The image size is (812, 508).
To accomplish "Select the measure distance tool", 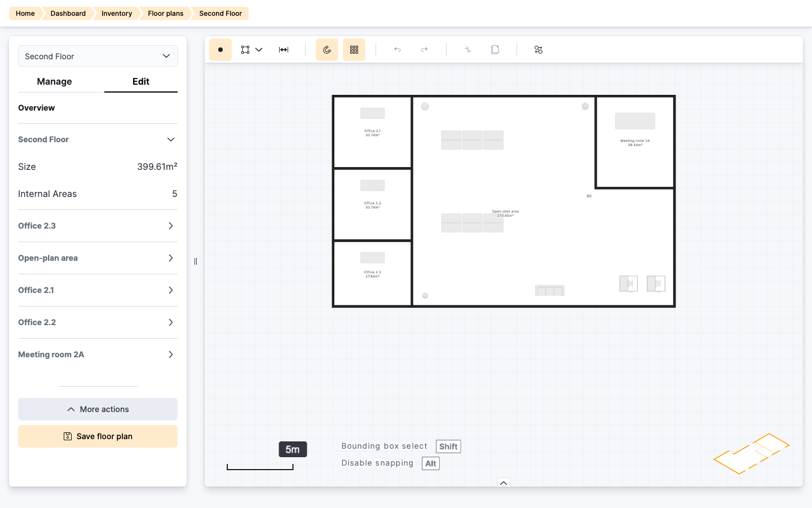I will [284, 50].
